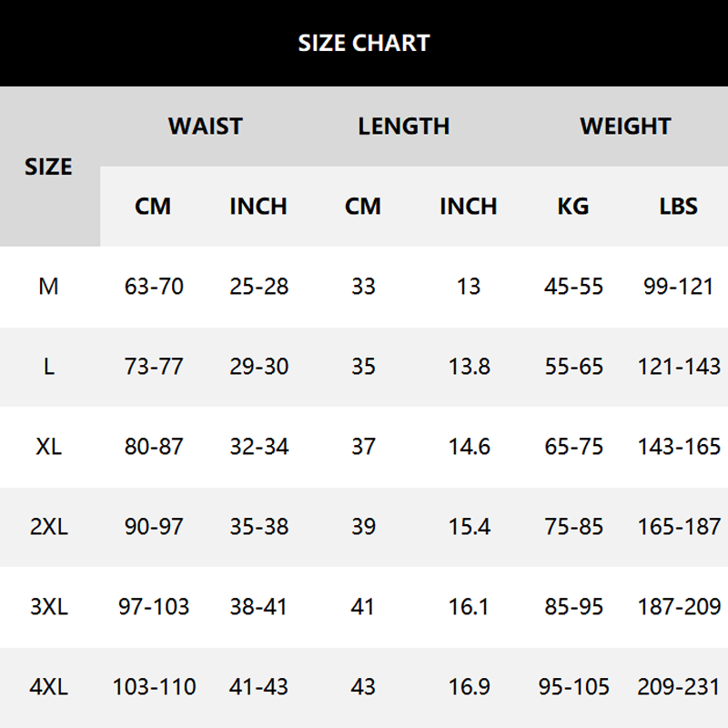The width and height of the screenshot is (728, 728).
Task: Click the SIZE CHART title
Action: [x=364, y=43]
